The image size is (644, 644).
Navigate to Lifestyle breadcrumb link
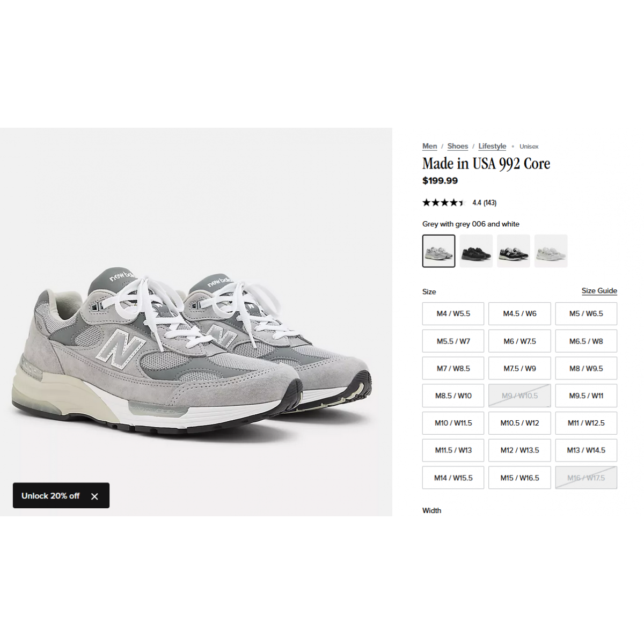492,146
